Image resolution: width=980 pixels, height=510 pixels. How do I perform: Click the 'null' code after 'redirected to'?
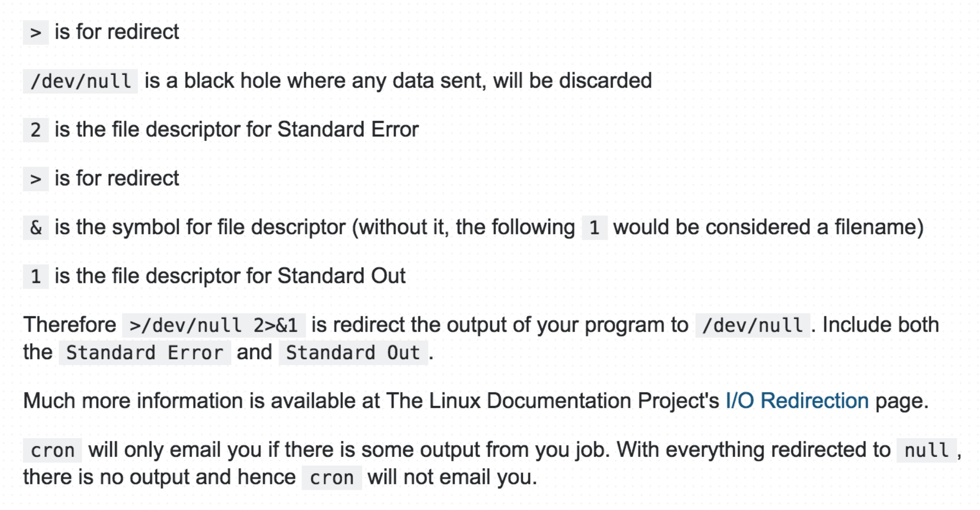926,450
